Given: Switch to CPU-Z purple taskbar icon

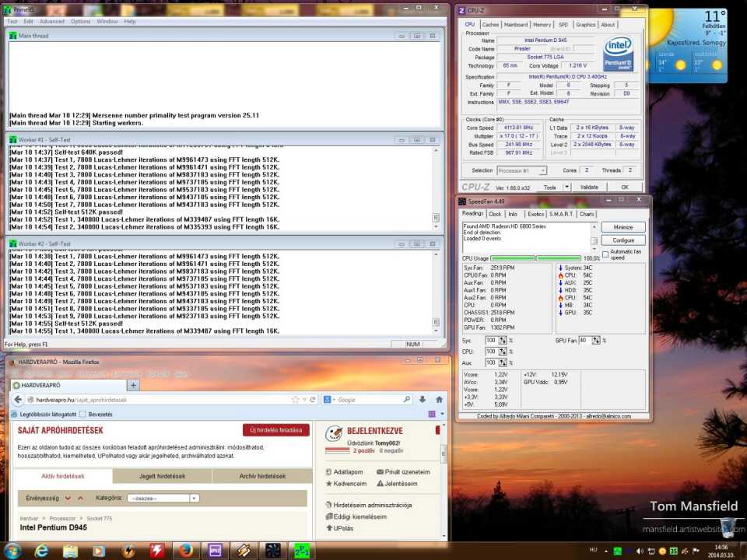Looking at the screenshot, I should 215,551.
